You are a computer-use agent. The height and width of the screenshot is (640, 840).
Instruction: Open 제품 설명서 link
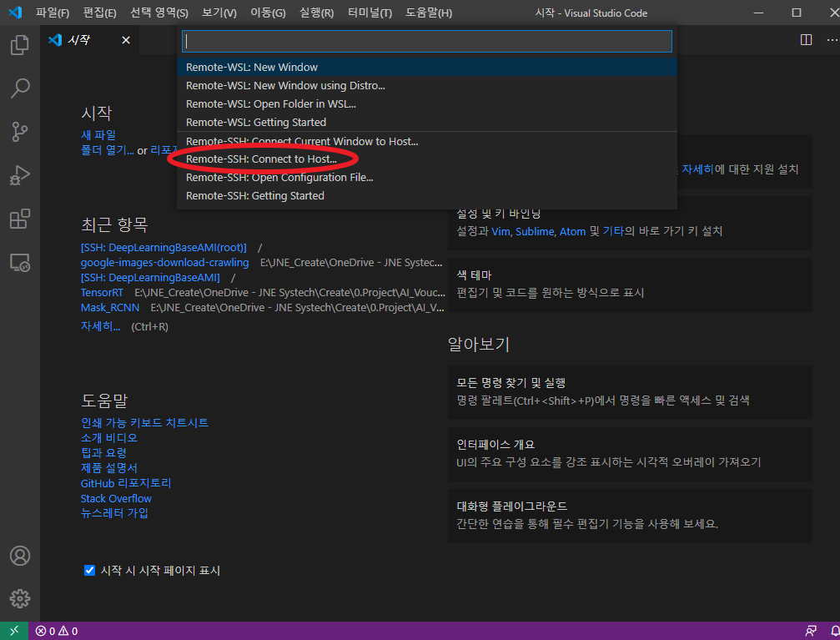[x=108, y=468]
